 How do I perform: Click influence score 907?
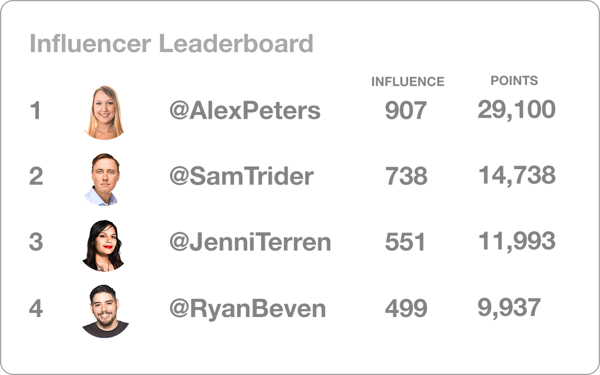pyautogui.click(x=406, y=110)
